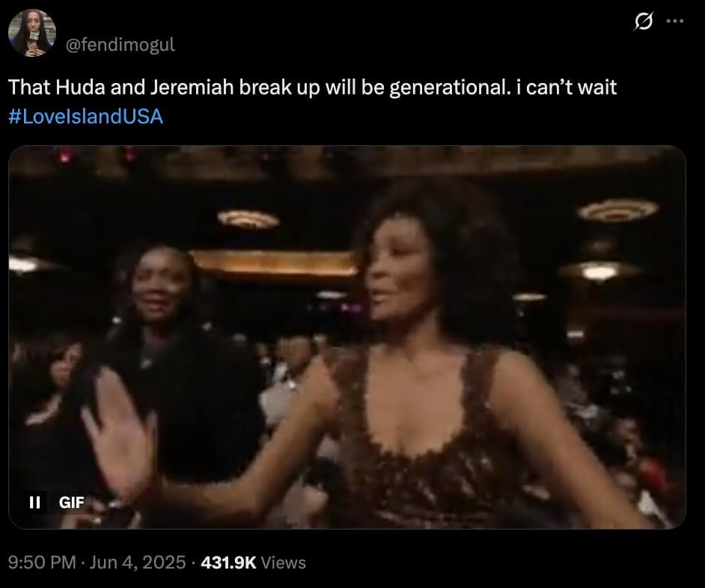705x588 pixels.
Task: Click the words "break up" in post
Action: click(x=279, y=88)
